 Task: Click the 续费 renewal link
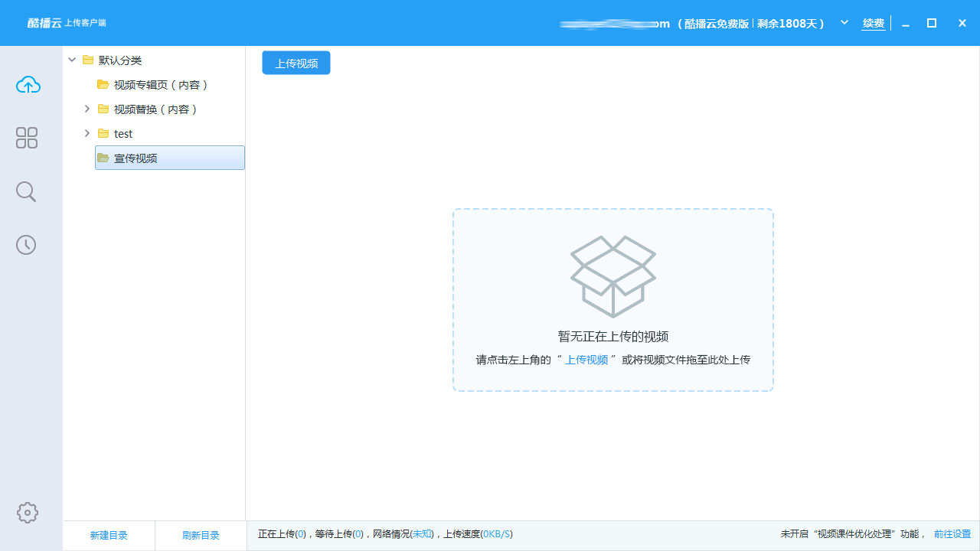pyautogui.click(x=874, y=24)
